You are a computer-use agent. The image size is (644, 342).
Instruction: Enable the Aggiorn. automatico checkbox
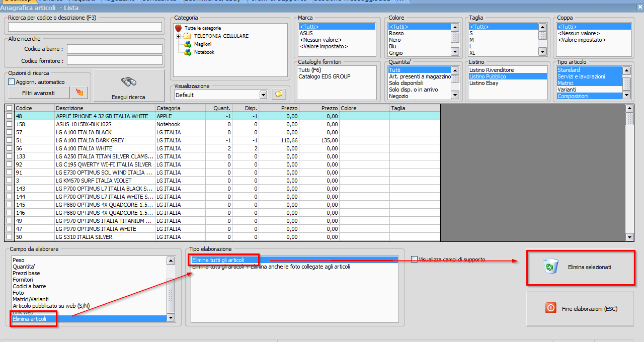coord(12,82)
